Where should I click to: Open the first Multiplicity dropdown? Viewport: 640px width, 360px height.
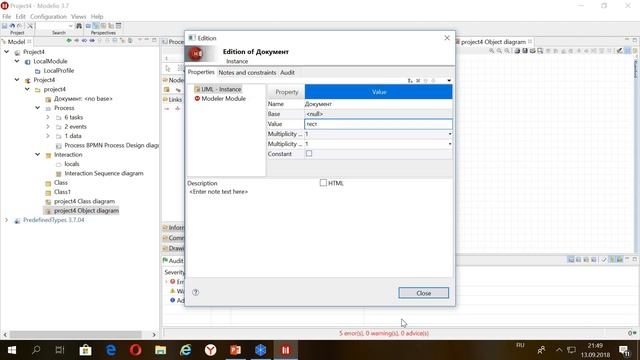pos(450,134)
